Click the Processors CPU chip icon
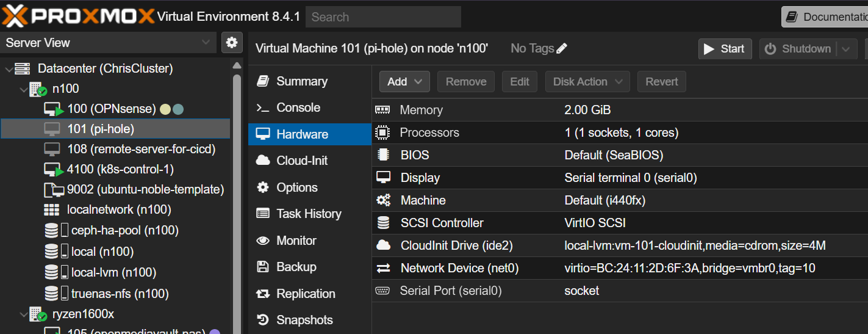 [x=382, y=133]
